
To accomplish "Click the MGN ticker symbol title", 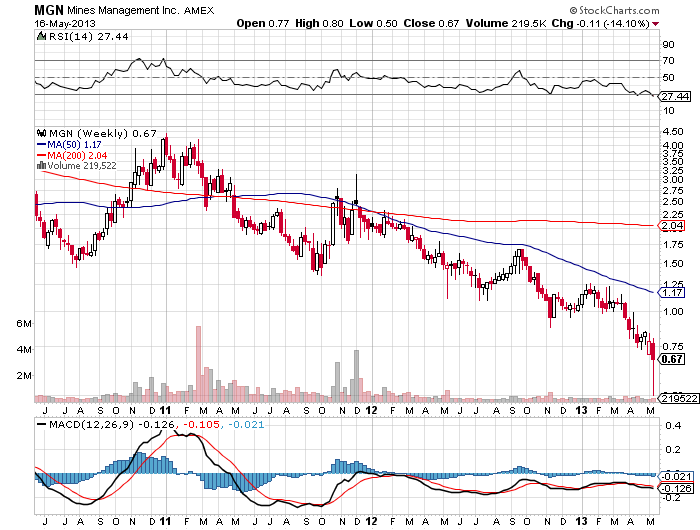I will pyautogui.click(x=50, y=10).
